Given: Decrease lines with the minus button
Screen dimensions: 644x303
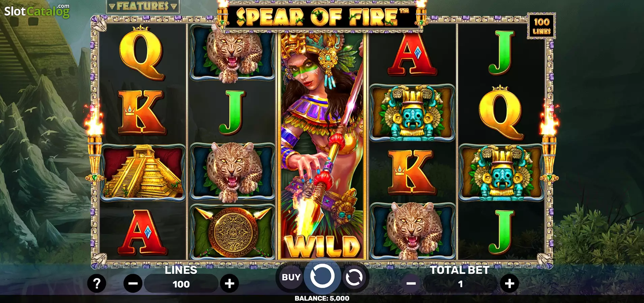Looking at the screenshot, I should 133,283.
